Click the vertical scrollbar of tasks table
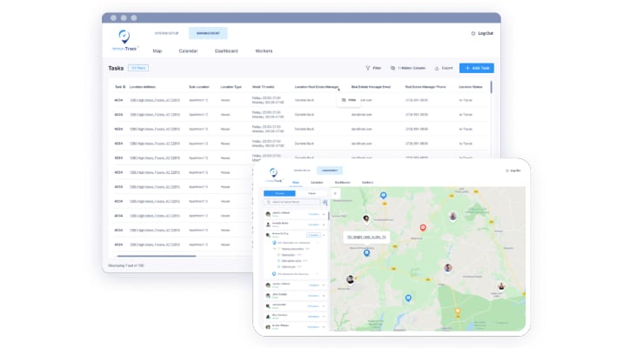This screenshot has height=348, width=644. tap(491, 87)
